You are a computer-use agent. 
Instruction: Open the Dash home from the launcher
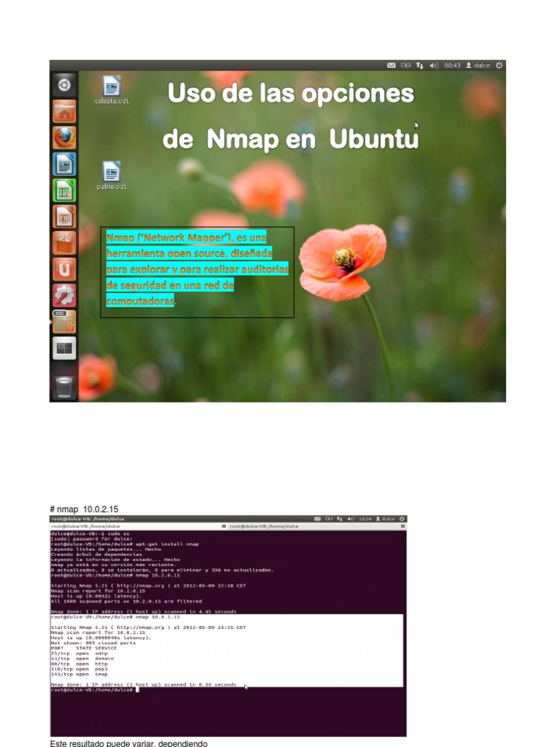[64, 85]
